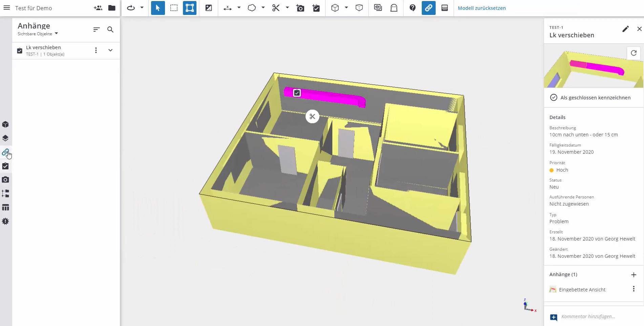Click the issue checkbox marker on magenta duct
644x326 pixels.
click(x=297, y=93)
